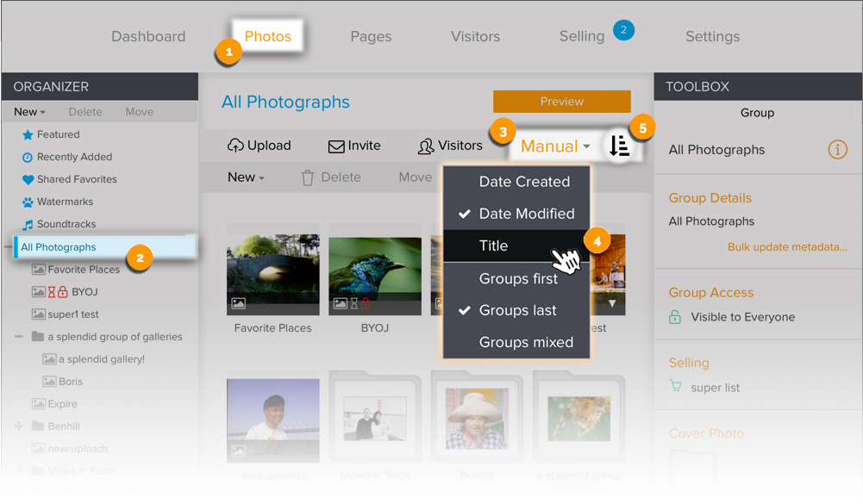The image size is (863, 504).
Task: Click the thumbnail dropdown arrow beside the menu
Action: tap(612, 303)
